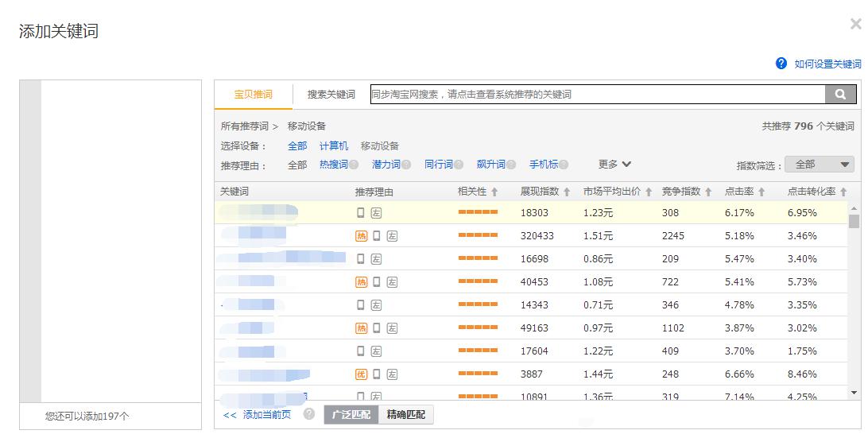Viewport: 868px width, 438px height.
Task: Open 如何设置关键词 help link
Action: pos(827,64)
